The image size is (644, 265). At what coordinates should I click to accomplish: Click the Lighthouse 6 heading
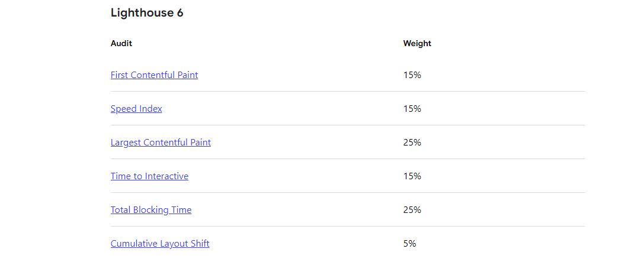tap(147, 13)
